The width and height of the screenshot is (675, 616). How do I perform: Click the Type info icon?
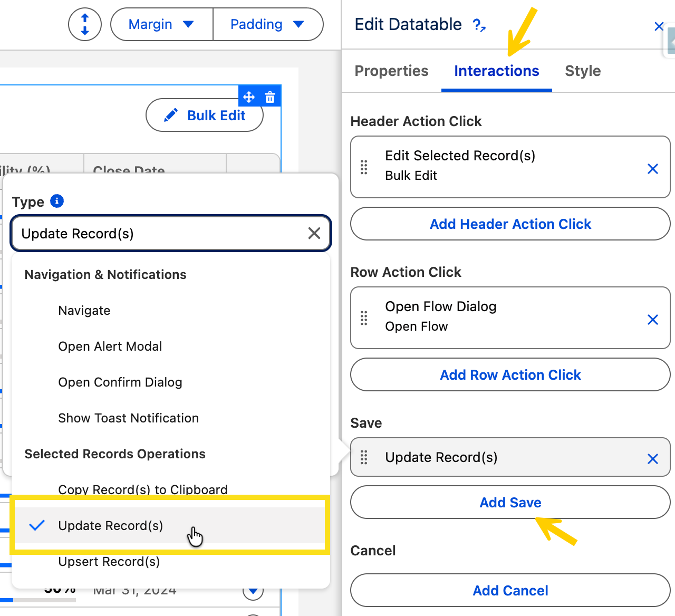point(57,201)
